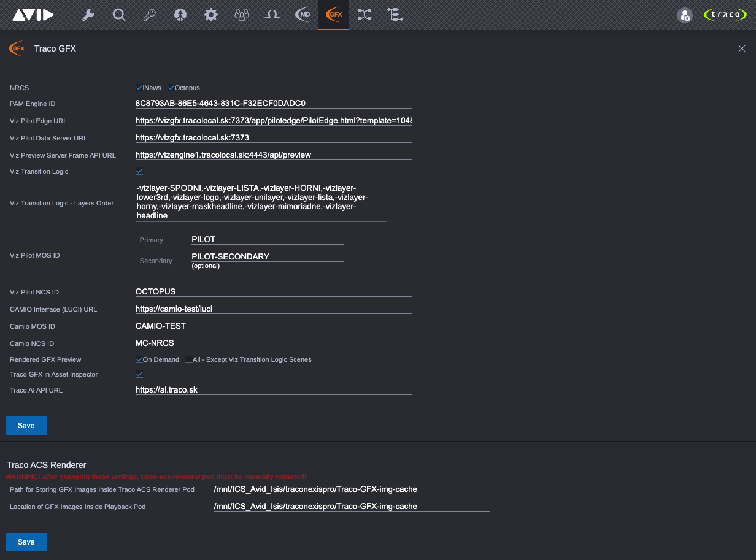Open user profile settings icon
Viewport: 756px width, 560px height.
685,15
